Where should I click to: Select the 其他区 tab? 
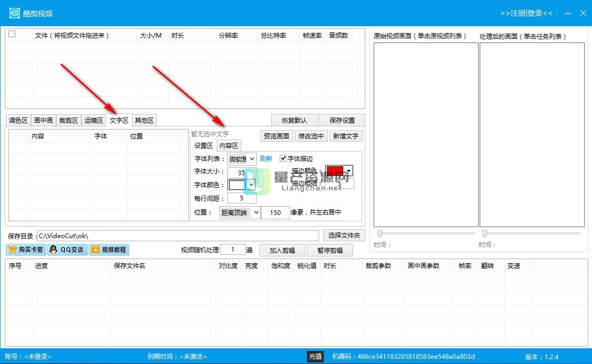(144, 120)
